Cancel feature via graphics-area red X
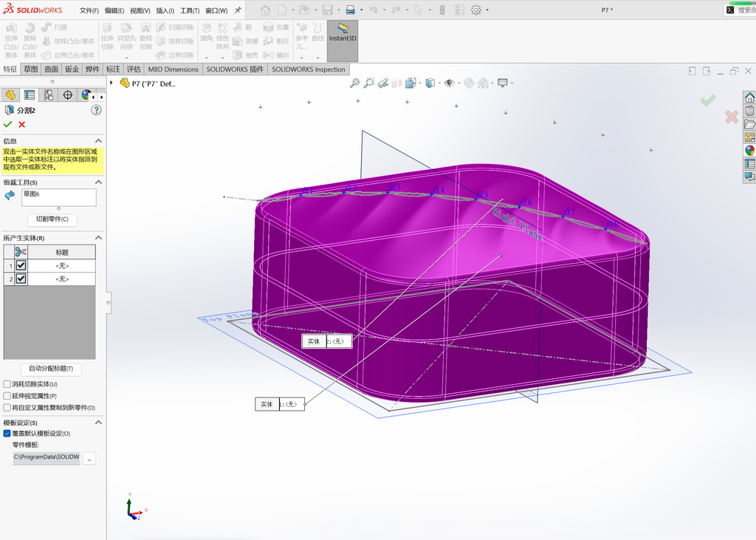 click(x=732, y=116)
